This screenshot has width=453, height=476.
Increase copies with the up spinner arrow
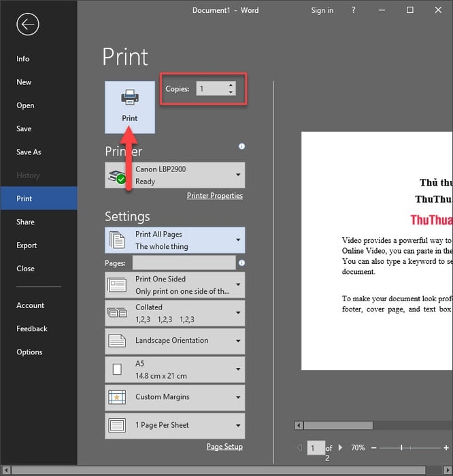231,85
